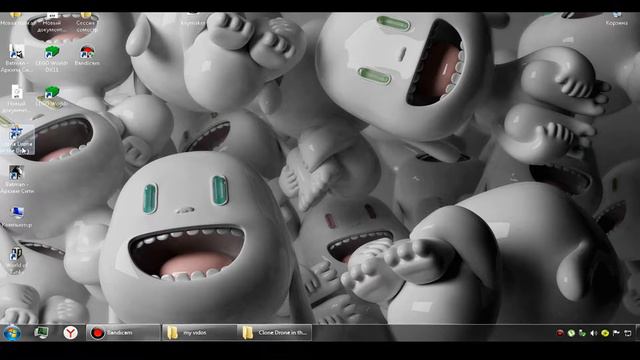Click the green monitor icon in the taskbar
The height and width of the screenshot is (360, 640).
41,333
